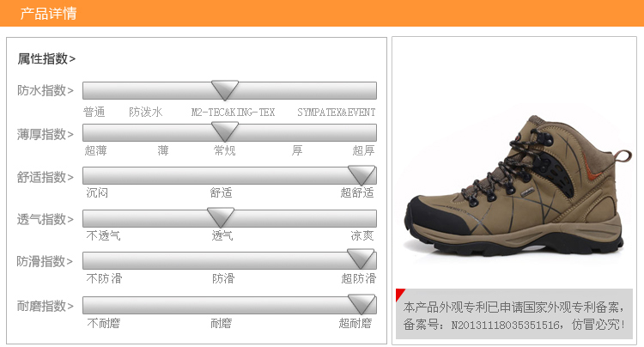
Task: Click the red corner flag on patent notice
Action: 399,295
